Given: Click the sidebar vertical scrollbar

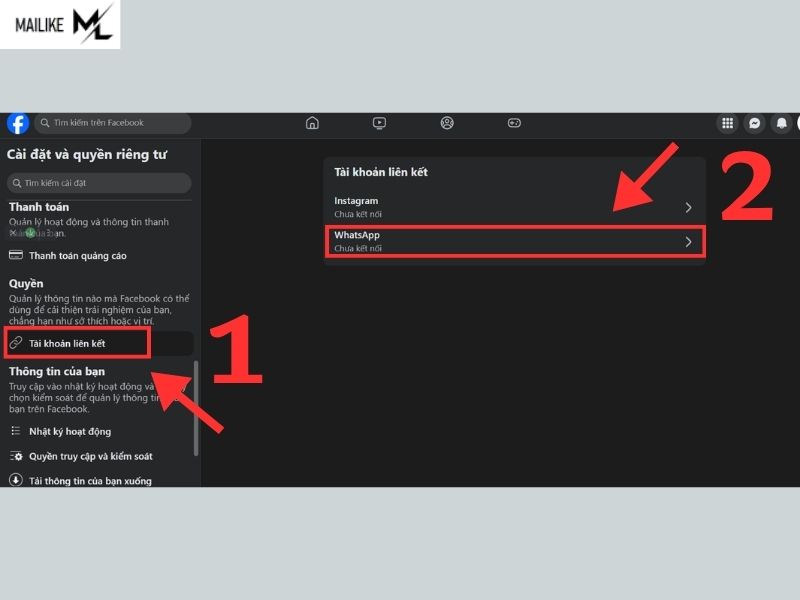Looking at the screenshot, I should click(x=196, y=408).
